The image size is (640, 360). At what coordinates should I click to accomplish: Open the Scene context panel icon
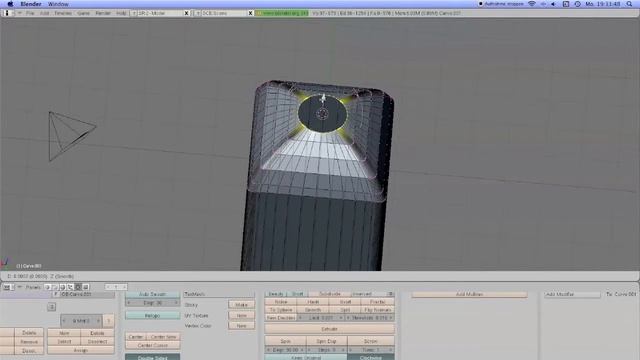point(86,287)
